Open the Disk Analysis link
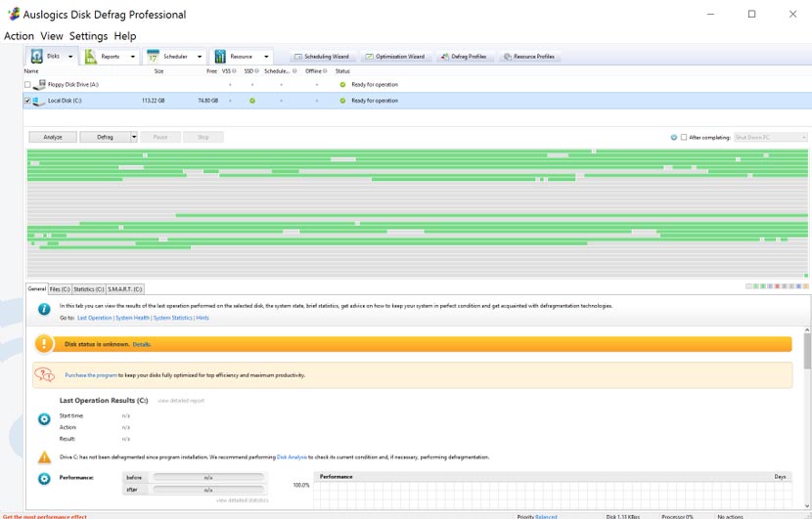Screen dimensions: 812x519 tap(294, 456)
